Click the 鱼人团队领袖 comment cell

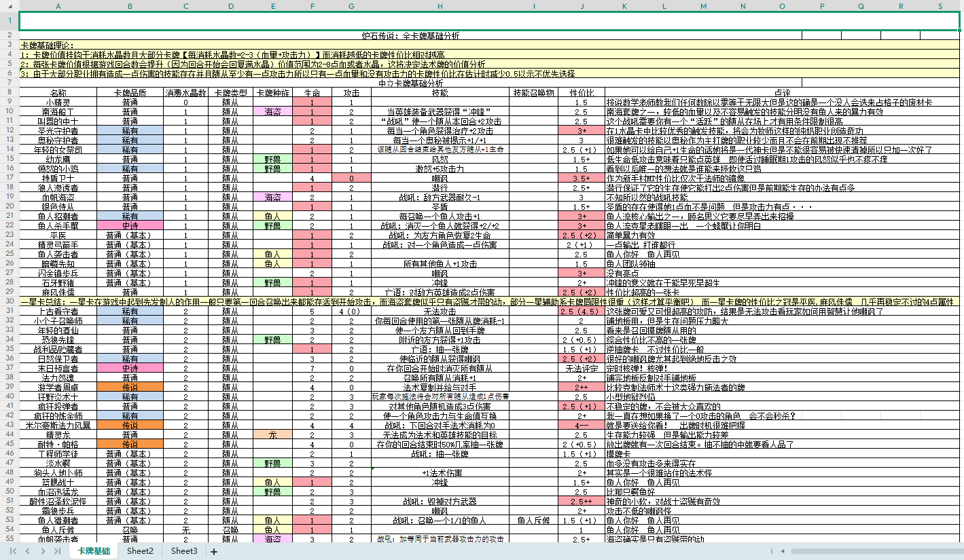pyautogui.click(x=783, y=263)
